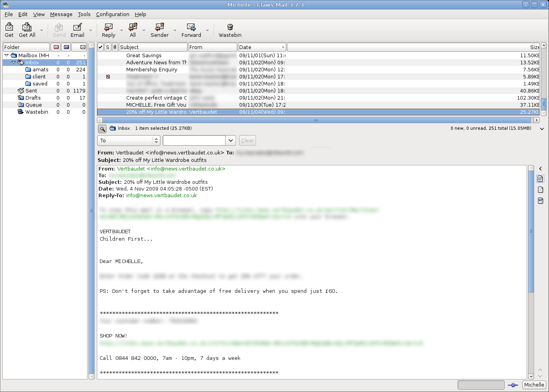Screen dimensions: 549x392
Task: Click the Get mail toolbar icon
Action: tap(9, 27)
